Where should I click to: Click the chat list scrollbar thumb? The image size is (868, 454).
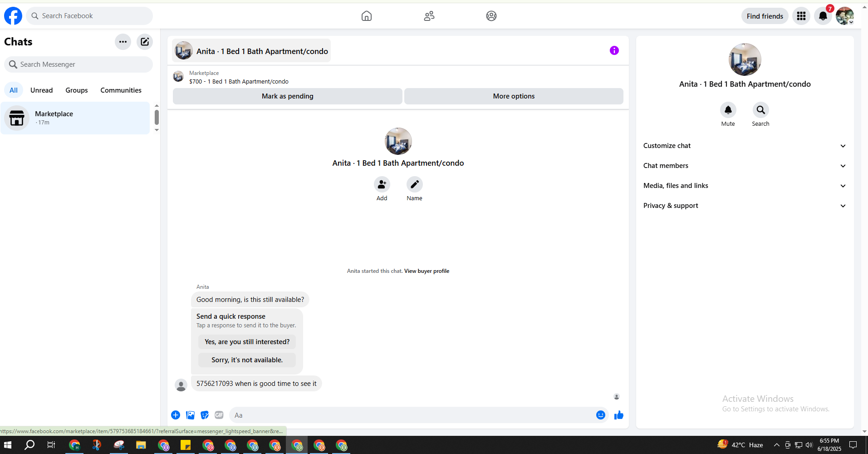click(x=157, y=117)
